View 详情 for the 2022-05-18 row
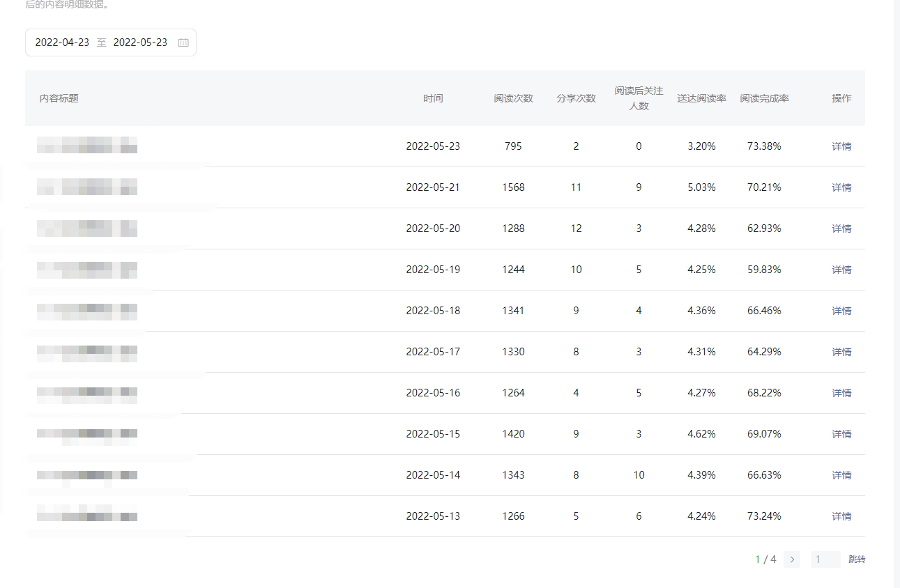Viewport: 900px width, 588px height. [841, 311]
